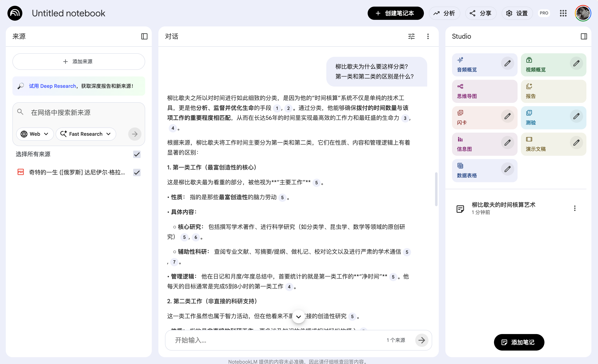Expand the Fast Research mode dropdown
The height and width of the screenshot is (364, 598).
(86, 134)
